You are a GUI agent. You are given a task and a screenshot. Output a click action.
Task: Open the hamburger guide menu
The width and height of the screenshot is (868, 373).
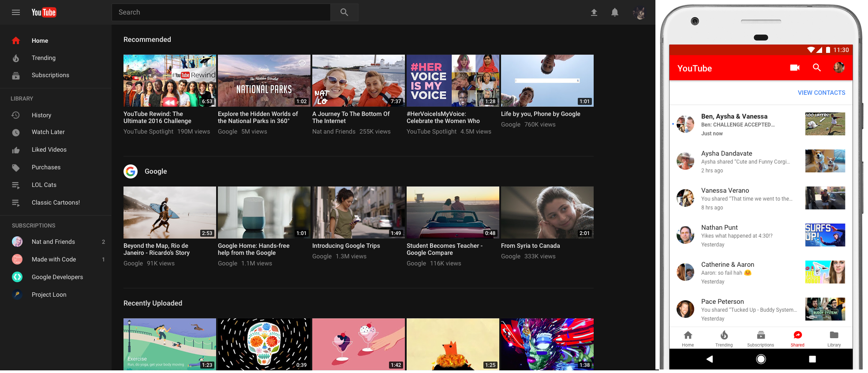16,12
